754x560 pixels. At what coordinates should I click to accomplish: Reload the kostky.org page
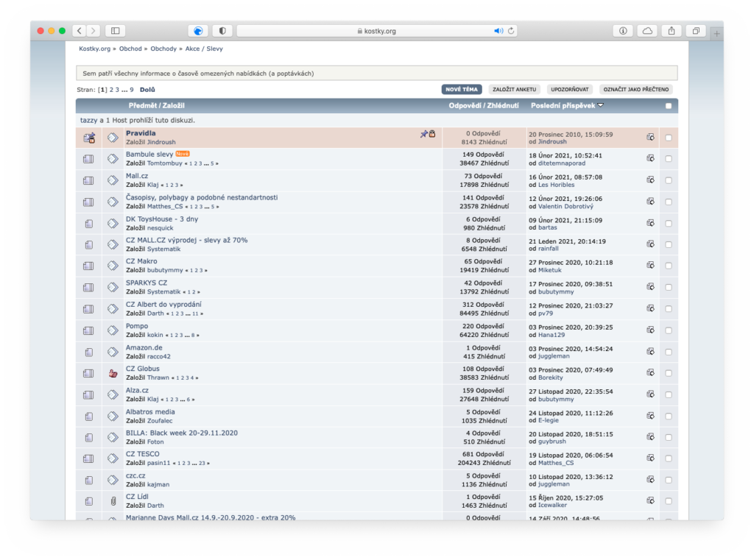511,31
